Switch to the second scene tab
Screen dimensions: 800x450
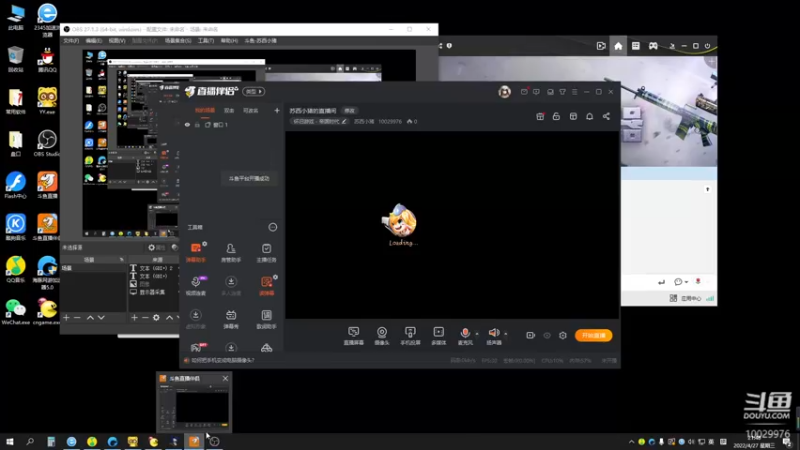point(229,110)
